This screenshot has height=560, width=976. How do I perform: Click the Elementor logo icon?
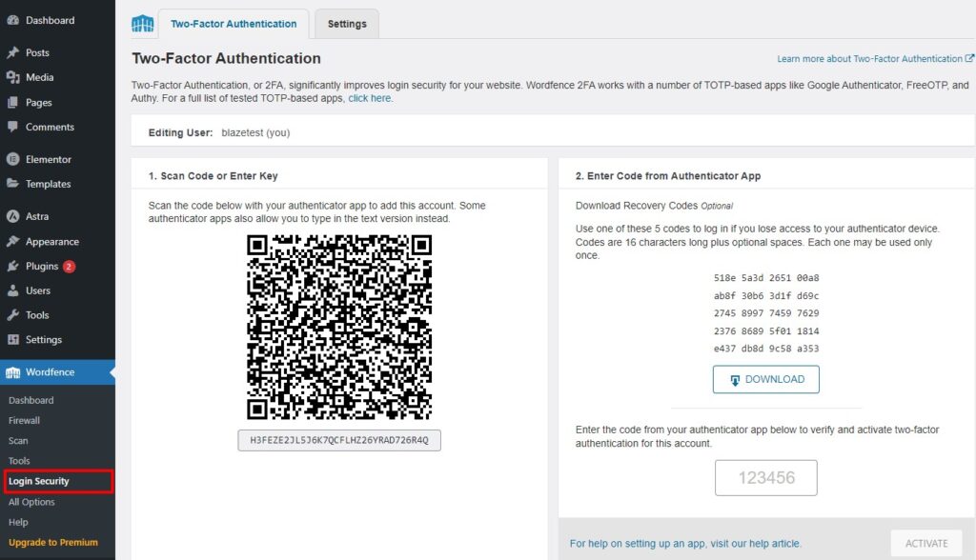click(x=12, y=159)
